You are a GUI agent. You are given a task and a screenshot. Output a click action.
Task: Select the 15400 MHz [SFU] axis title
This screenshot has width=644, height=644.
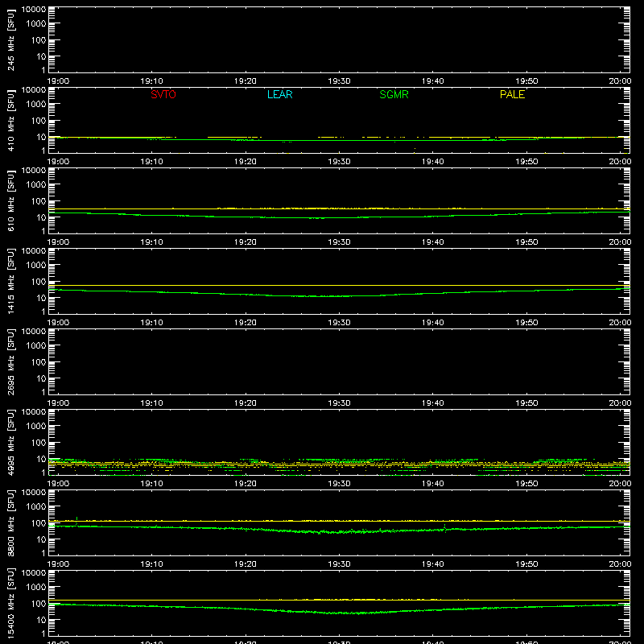click(x=10, y=604)
